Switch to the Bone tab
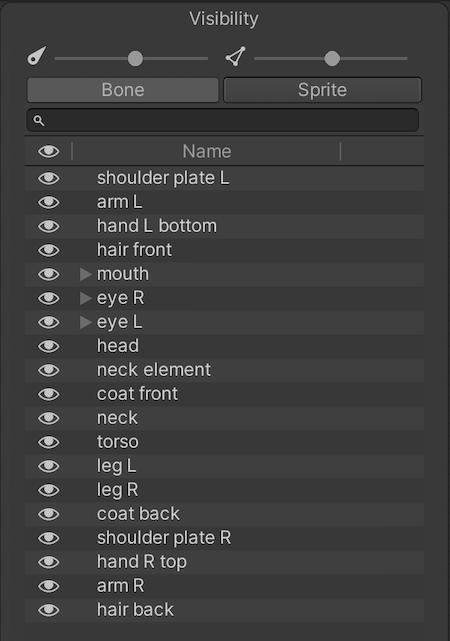Screen dimensions: 450x641 coord(123,90)
